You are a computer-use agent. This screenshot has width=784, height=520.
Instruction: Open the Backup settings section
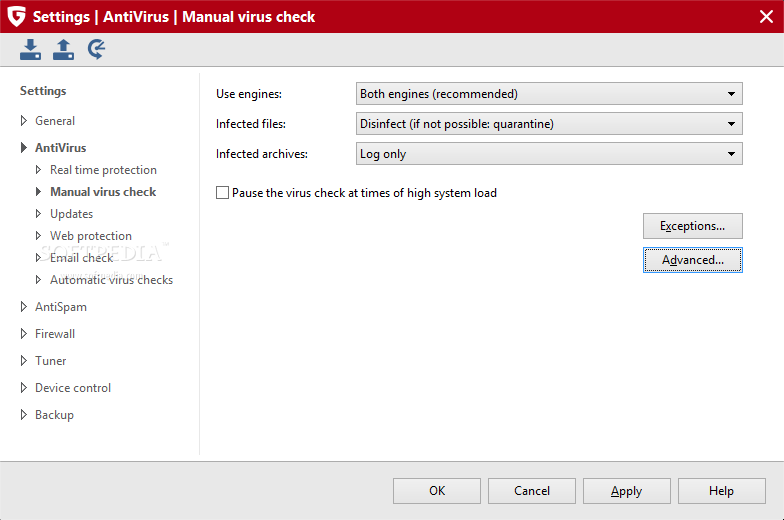coord(54,415)
